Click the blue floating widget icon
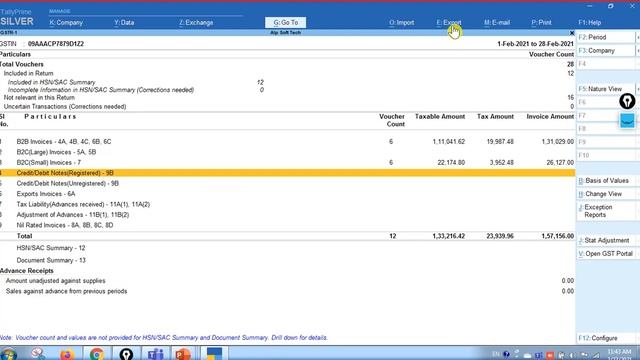 (x=627, y=121)
